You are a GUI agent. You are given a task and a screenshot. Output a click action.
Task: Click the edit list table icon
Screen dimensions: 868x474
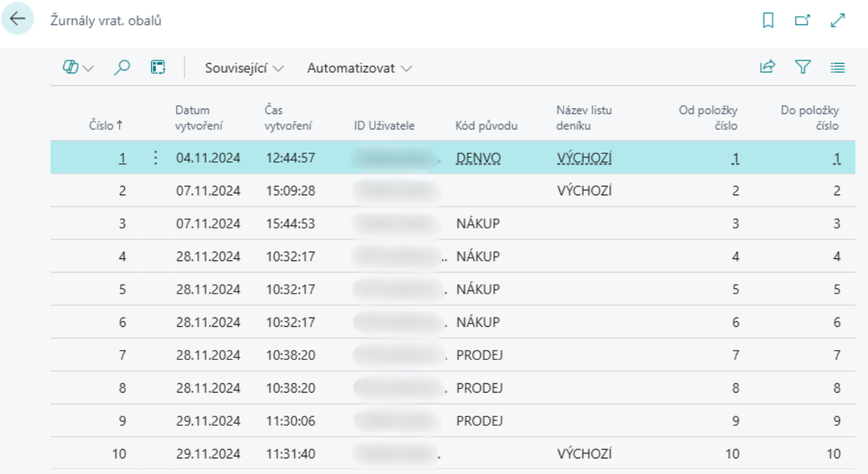[158, 68]
